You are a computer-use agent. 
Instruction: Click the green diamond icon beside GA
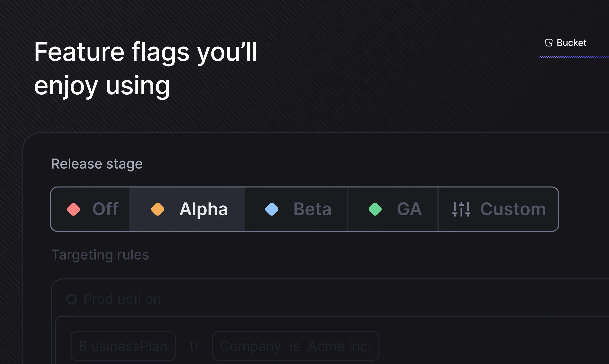(375, 209)
